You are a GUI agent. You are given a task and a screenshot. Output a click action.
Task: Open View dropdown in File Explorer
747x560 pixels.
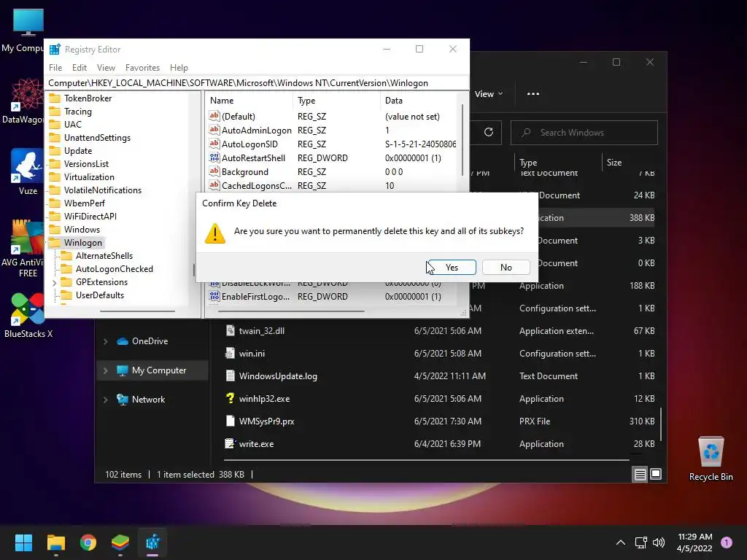coord(488,94)
